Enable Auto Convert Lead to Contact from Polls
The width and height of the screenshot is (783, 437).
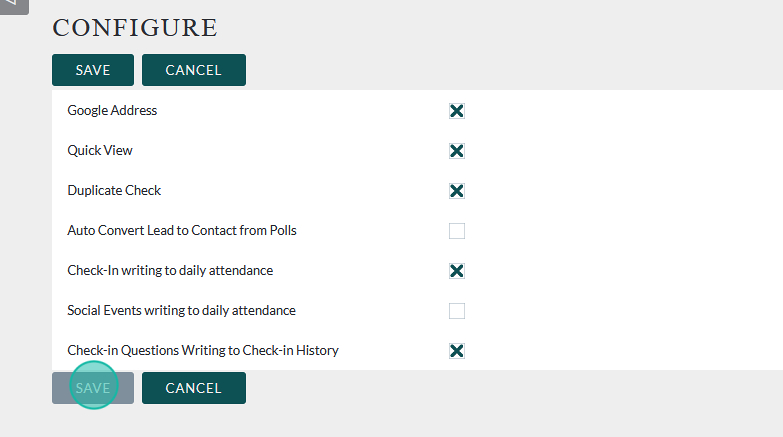[x=457, y=231]
